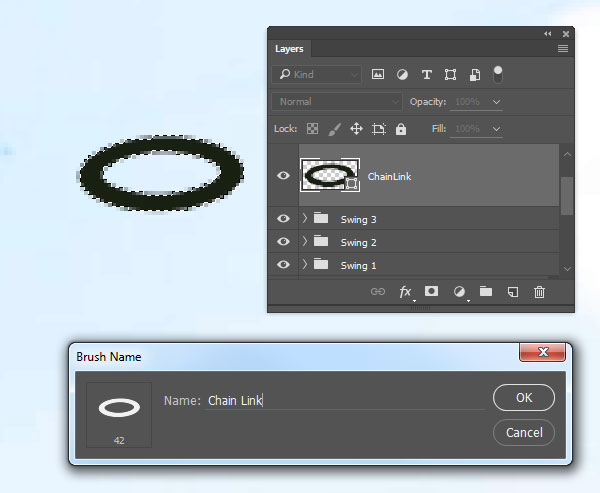Click the layers list scrollbar up arrow
The image size is (600, 493).
(567, 154)
